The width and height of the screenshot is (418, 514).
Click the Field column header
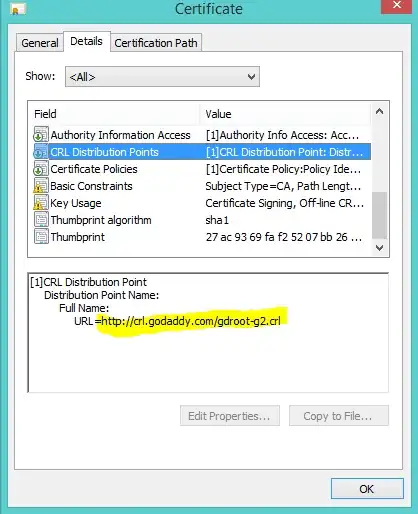(x=113, y=114)
